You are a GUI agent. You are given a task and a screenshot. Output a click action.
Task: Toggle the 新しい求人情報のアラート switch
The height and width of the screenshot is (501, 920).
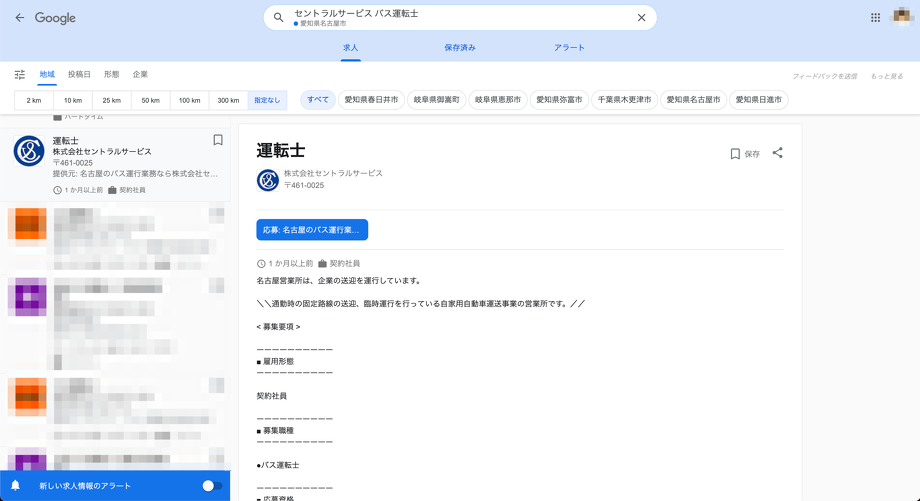point(212,486)
